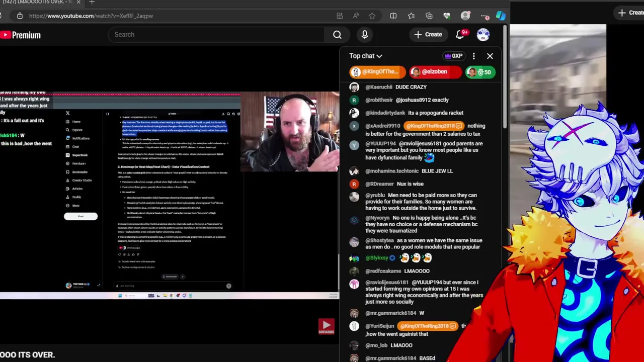Screen dimensions: 644x362
Task: Click username @redfoxakame in chat
Action: [383, 271]
